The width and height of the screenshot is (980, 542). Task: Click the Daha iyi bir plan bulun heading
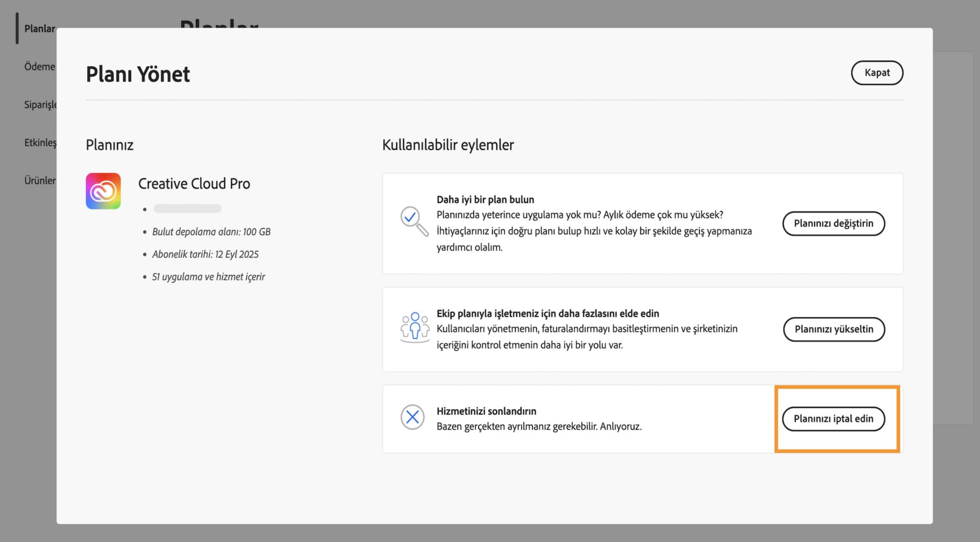pos(485,199)
